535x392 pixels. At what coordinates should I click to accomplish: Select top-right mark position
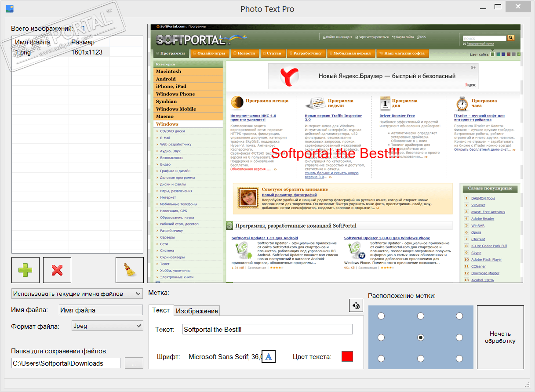click(459, 316)
